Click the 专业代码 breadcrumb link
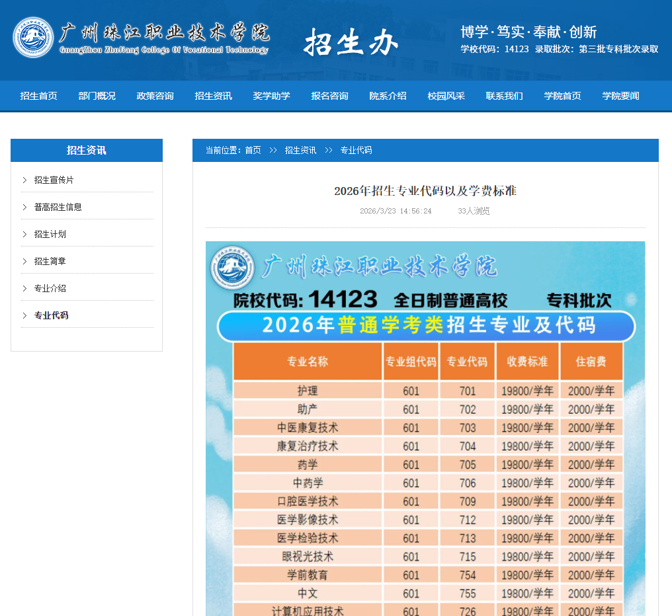The image size is (672, 616). click(356, 150)
